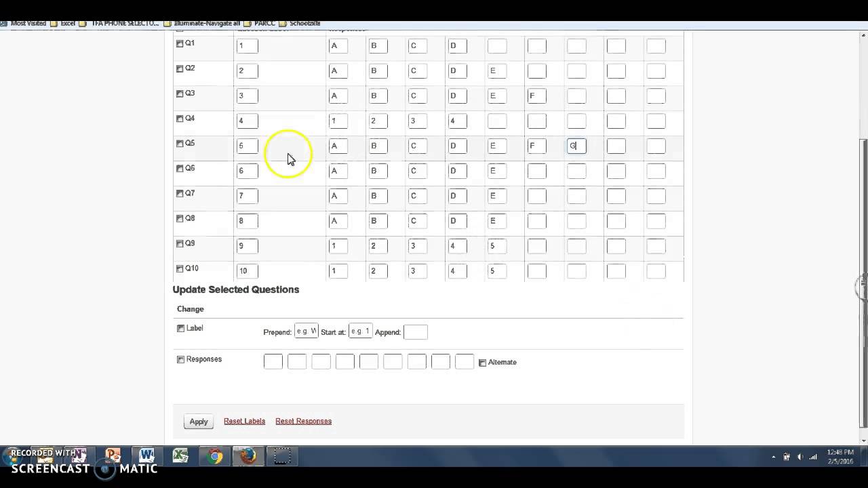
Task: Open the screen recorder taskbar icon
Action: click(x=282, y=456)
